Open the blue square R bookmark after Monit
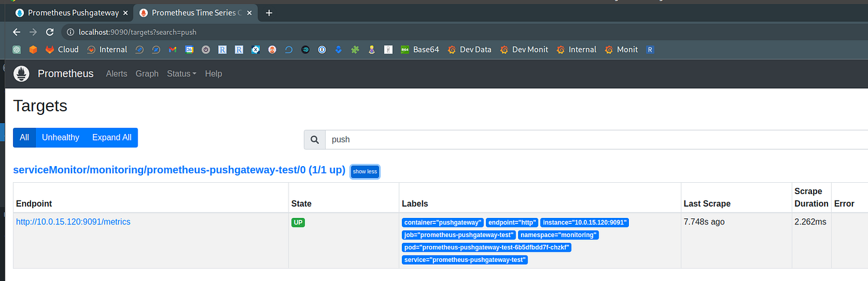The image size is (868, 281). click(650, 49)
